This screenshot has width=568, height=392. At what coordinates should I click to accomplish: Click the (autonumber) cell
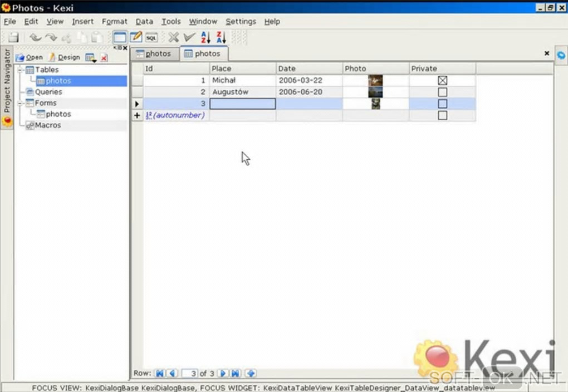point(176,116)
